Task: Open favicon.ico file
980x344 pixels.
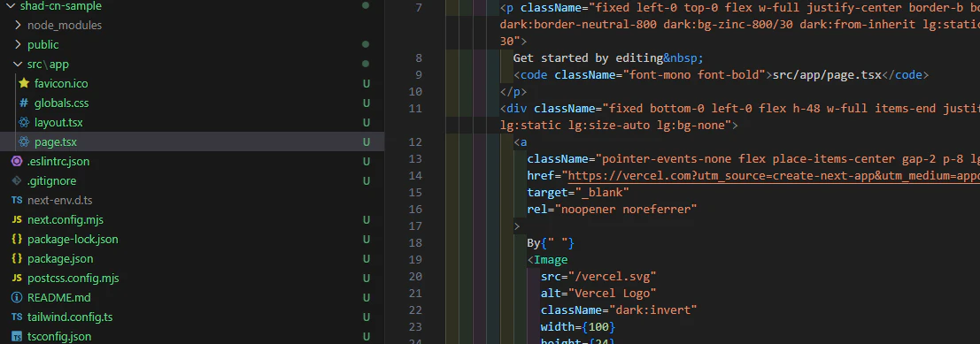Action: [61, 83]
